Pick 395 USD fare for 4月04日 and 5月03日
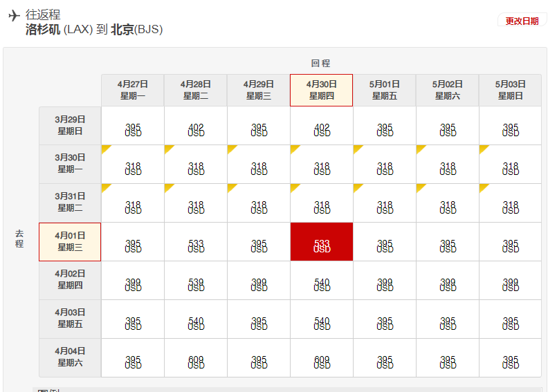The image size is (548, 392). 510,358
